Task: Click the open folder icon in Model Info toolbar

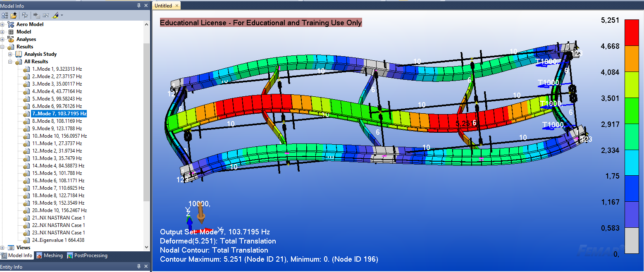Action: (14, 15)
